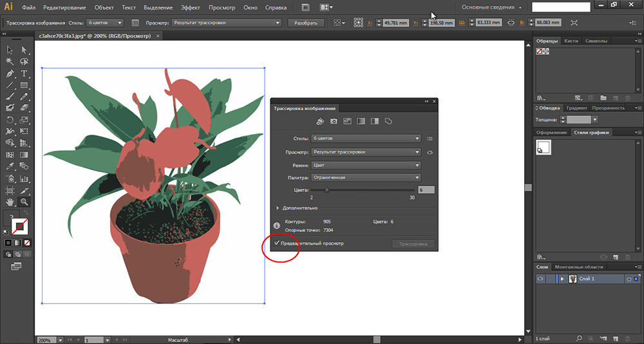Image resolution: width=644 pixels, height=344 pixels.
Task: Select the Type tool in the toolbar
Action: tap(24, 73)
